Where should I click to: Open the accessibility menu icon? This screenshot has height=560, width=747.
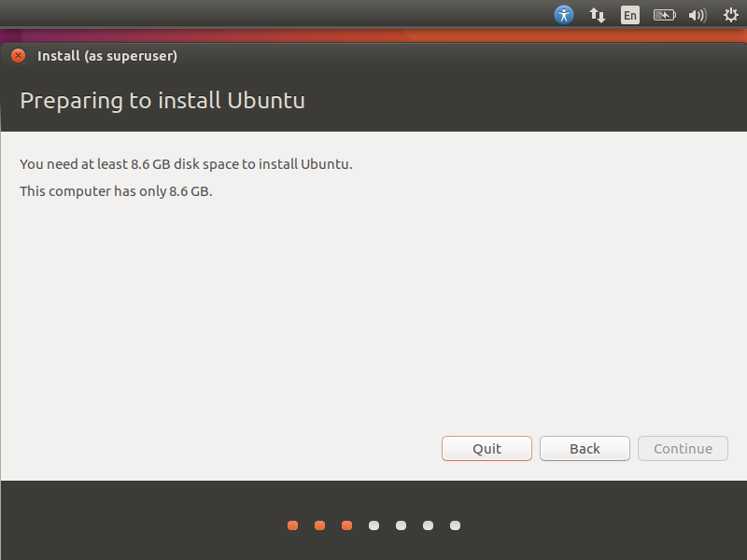point(564,15)
